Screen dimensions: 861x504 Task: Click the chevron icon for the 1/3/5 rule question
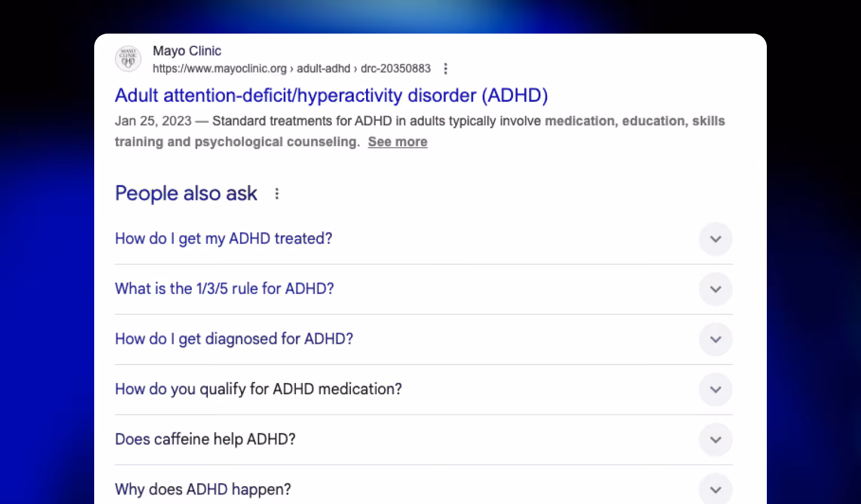[x=716, y=290]
